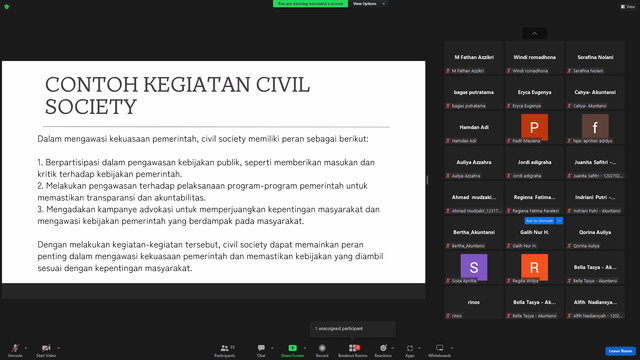
Task: Expand video options caret beside Start Video
Action: pos(58,348)
